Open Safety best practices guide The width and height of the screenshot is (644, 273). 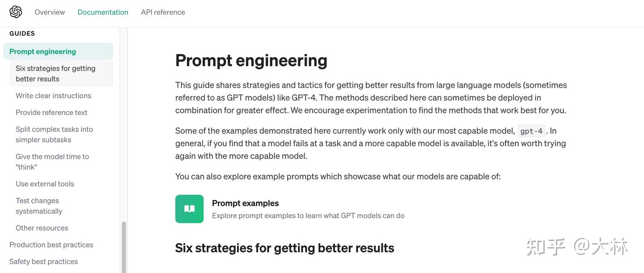click(43, 261)
